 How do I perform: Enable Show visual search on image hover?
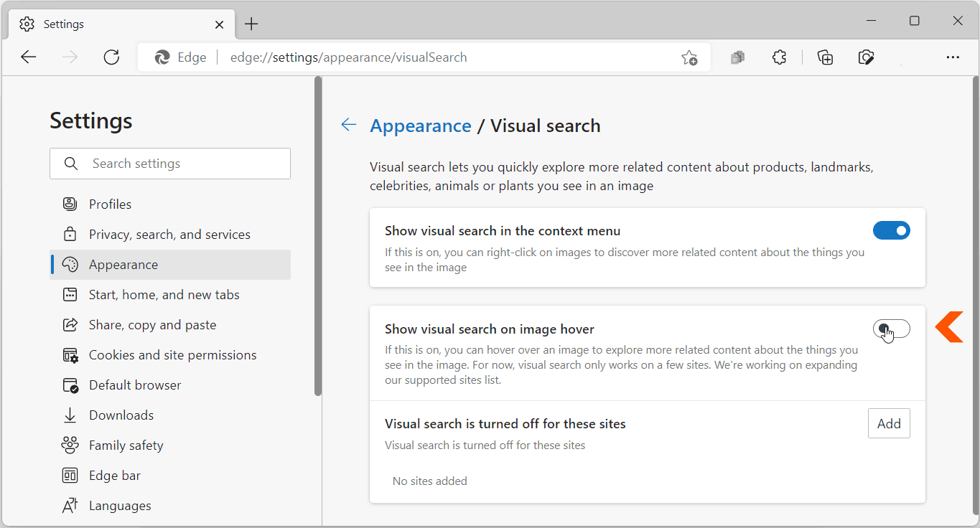coord(892,329)
